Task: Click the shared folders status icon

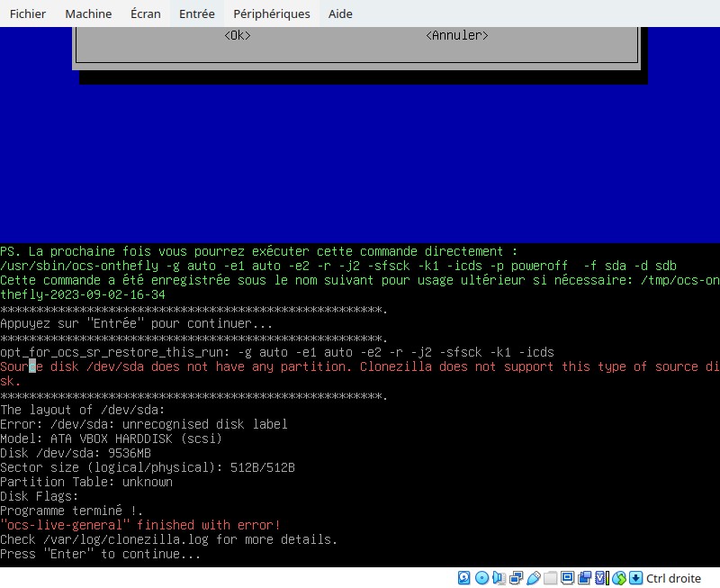Action: (551, 578)
